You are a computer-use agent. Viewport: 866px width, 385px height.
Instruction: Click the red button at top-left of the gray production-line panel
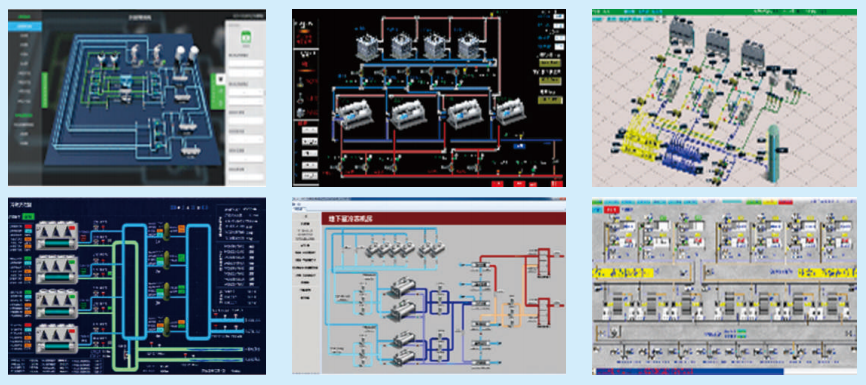(x=611, y=210)
